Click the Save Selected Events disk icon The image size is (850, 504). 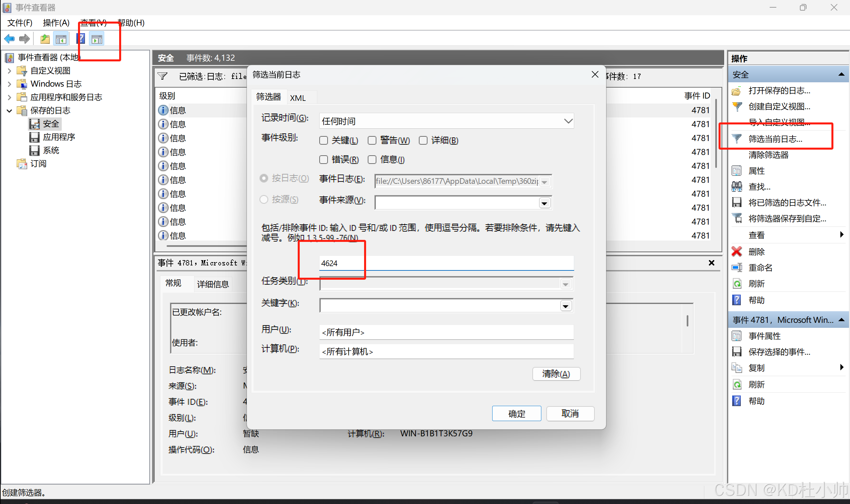point(736,352)
